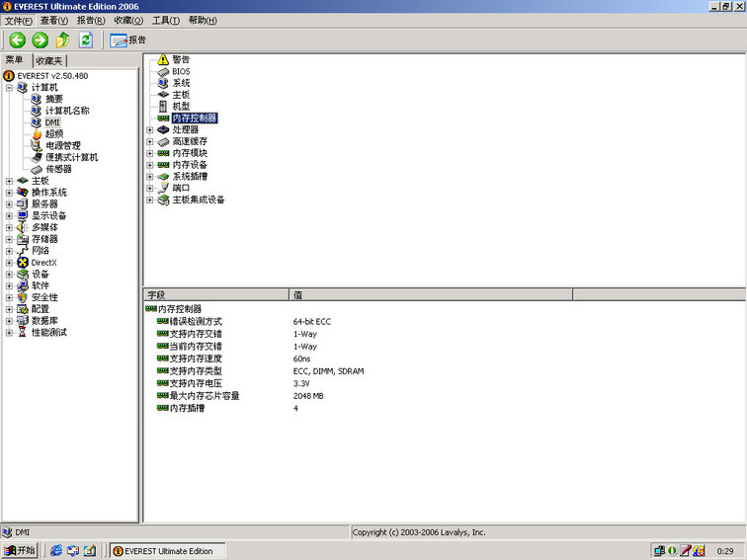Expand the 显示设备 tree node
The height and width of the screenshot is (560, 747).
coord(9,215)
